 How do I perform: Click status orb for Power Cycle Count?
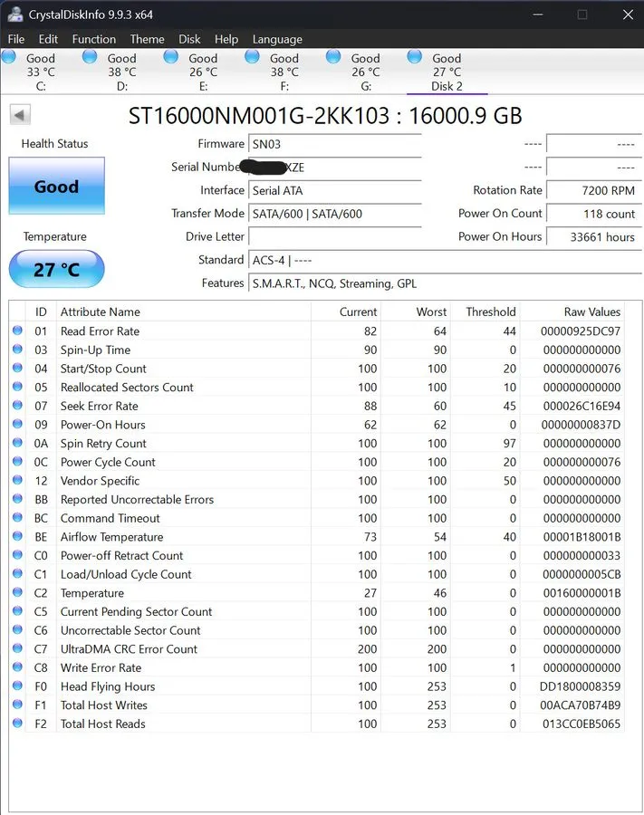pos(17,461)
